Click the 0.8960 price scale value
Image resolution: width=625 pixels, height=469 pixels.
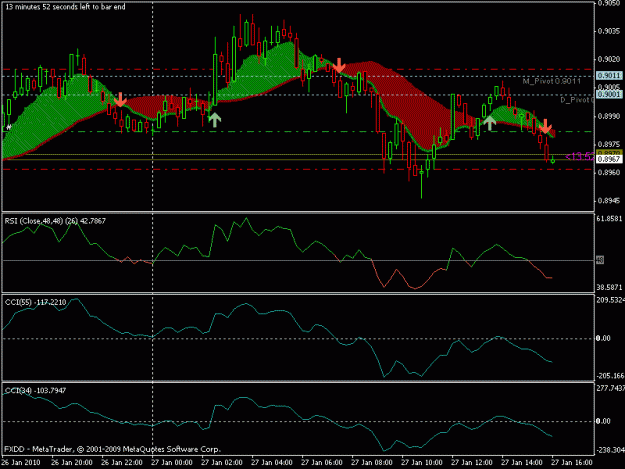click(x=609, y=173)
